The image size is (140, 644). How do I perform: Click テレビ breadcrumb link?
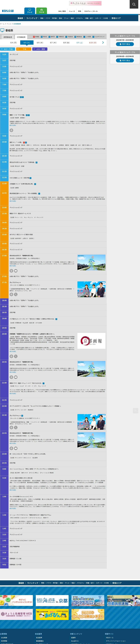9,24
